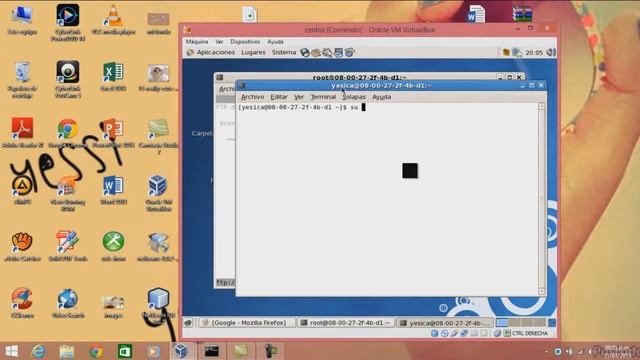
Task: Click the Windows Start button
Action: tap(11, 351)
